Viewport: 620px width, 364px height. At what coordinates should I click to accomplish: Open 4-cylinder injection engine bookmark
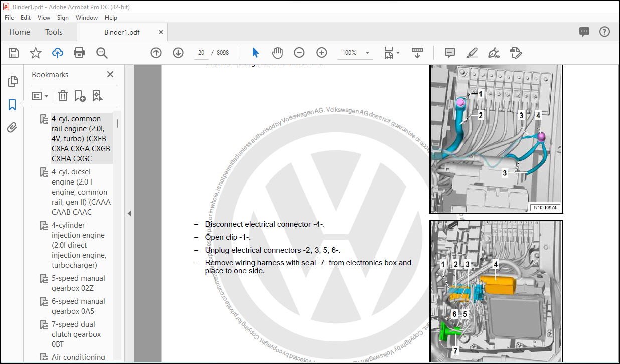78,245
